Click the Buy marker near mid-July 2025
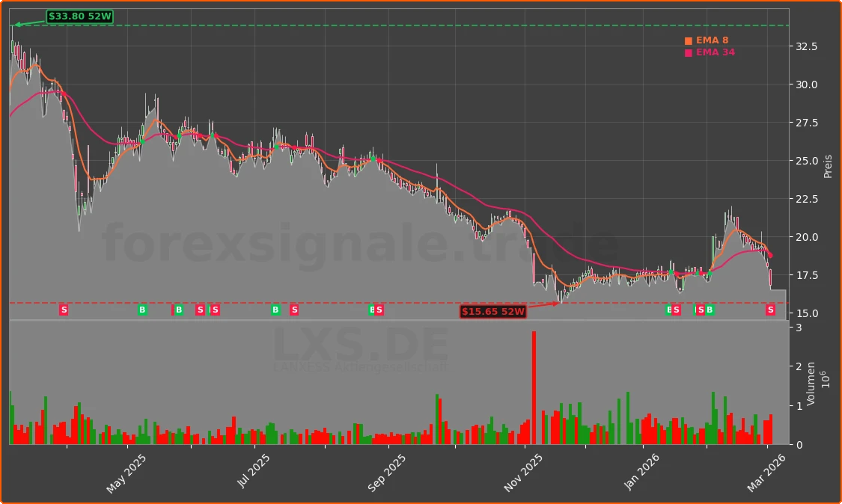This screenshot has height=504, width=842. click(275, 310)
